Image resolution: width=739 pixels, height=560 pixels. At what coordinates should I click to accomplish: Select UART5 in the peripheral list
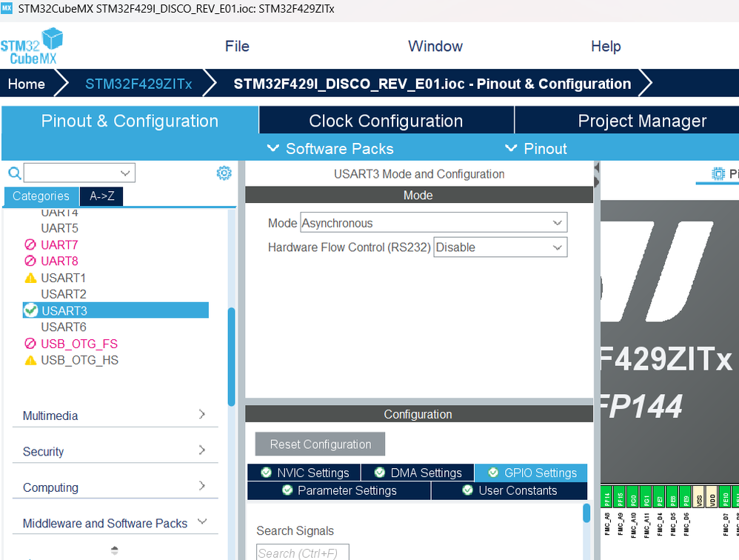(x=59, y=228)
